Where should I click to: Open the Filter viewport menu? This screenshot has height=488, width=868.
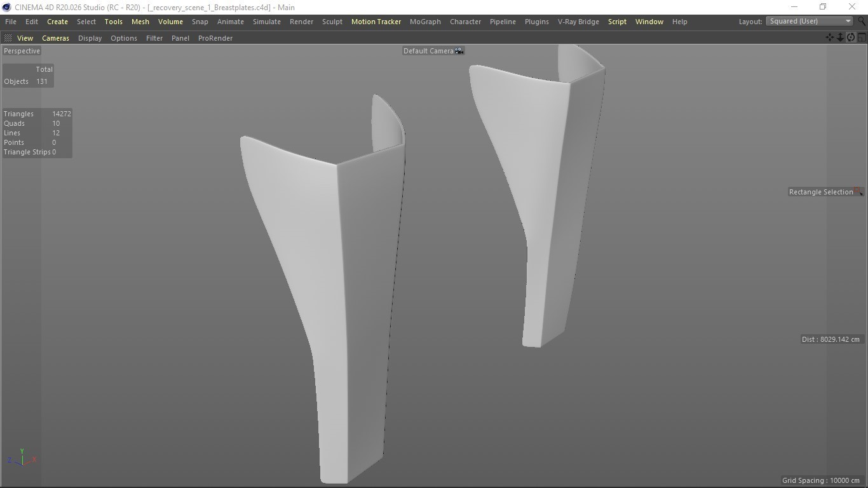(x=154, y=38)
